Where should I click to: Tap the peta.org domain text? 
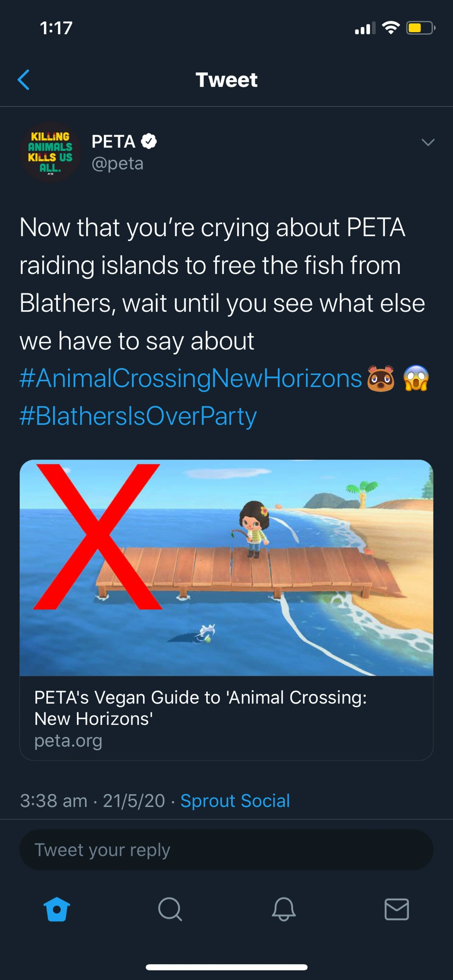[68, 740]
